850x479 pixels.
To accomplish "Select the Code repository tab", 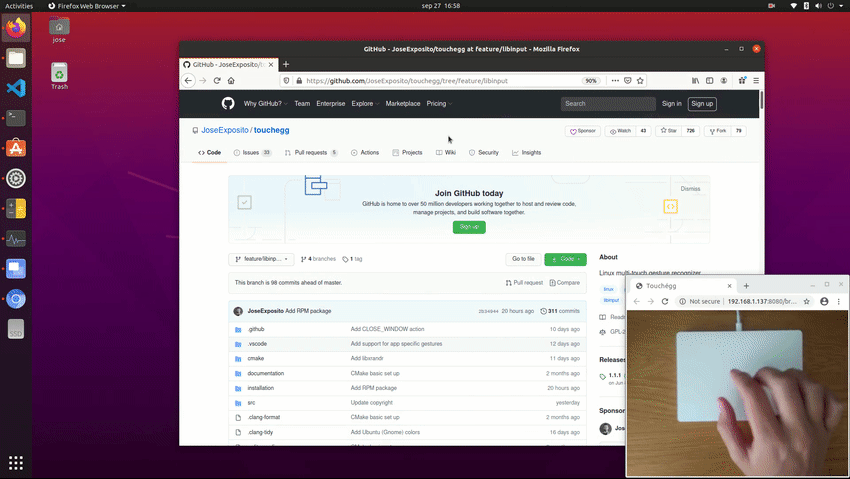I will point(209,153).
